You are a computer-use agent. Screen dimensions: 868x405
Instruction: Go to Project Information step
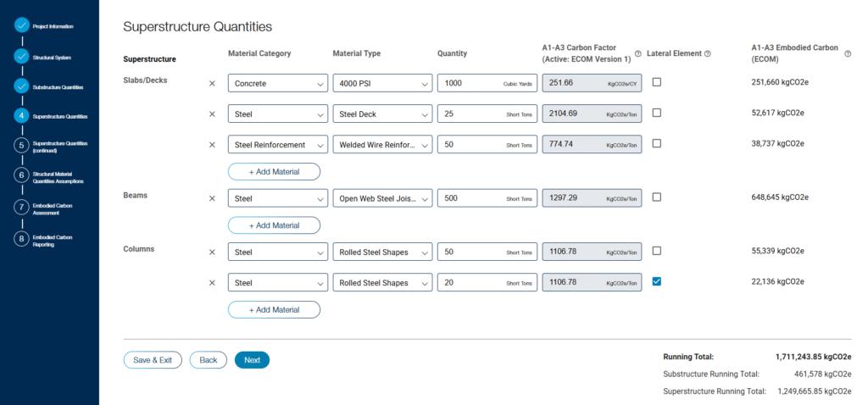21,26
